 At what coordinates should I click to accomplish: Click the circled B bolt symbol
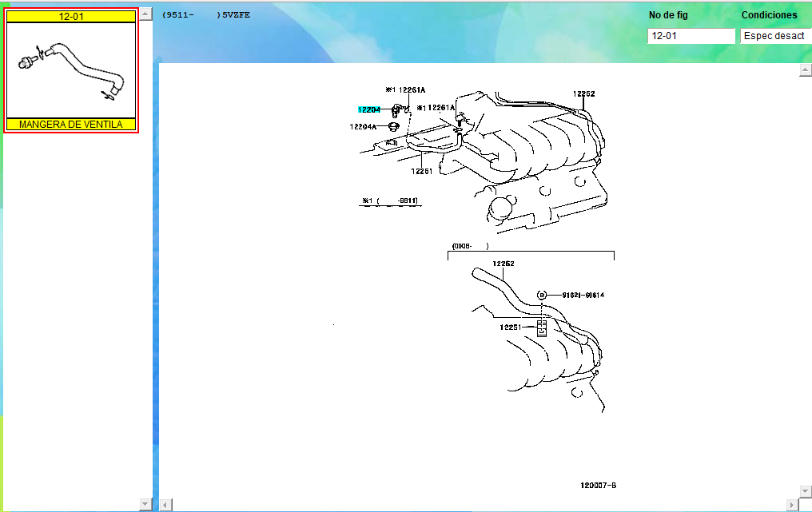(541, 296)
